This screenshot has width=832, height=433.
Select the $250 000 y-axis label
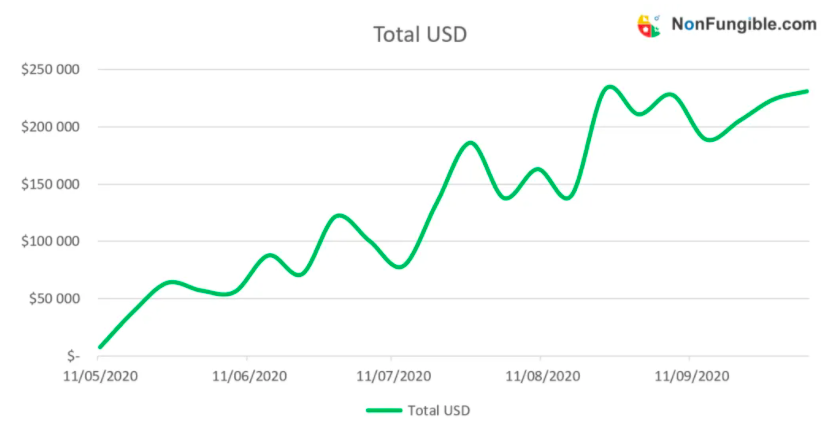(49, 70)
